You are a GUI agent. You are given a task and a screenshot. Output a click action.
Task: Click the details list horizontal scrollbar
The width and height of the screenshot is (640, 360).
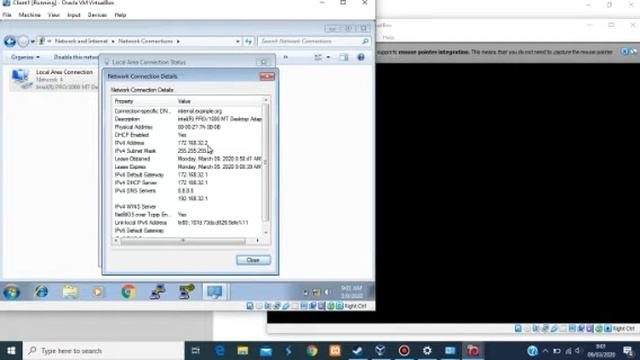click(183, 240)
